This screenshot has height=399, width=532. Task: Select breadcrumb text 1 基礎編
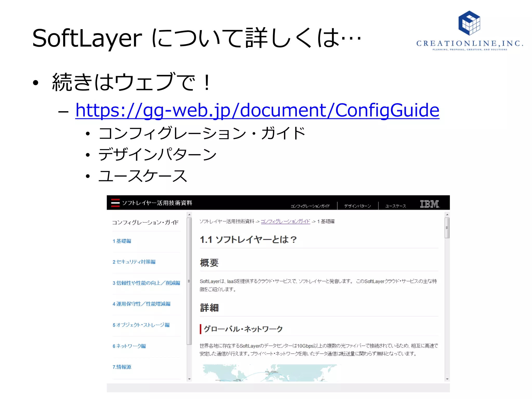(326, 221)
